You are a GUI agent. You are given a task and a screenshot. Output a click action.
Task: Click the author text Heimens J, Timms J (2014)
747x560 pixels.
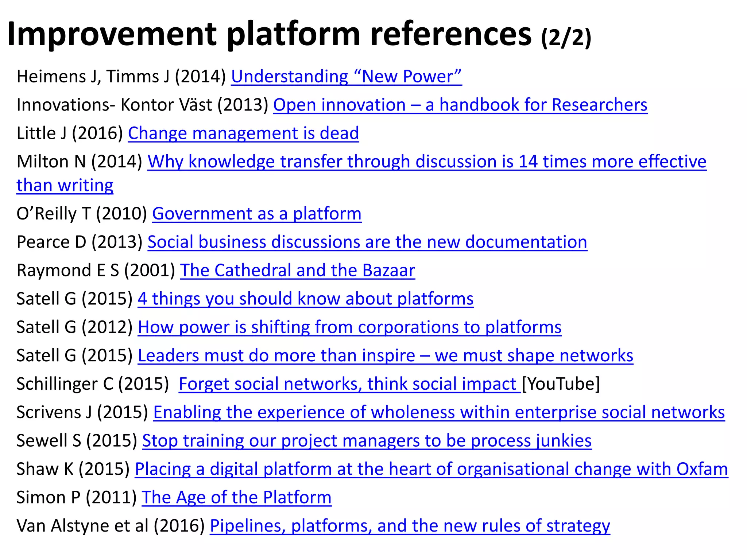pyautogui.click(x=121, y=77)
